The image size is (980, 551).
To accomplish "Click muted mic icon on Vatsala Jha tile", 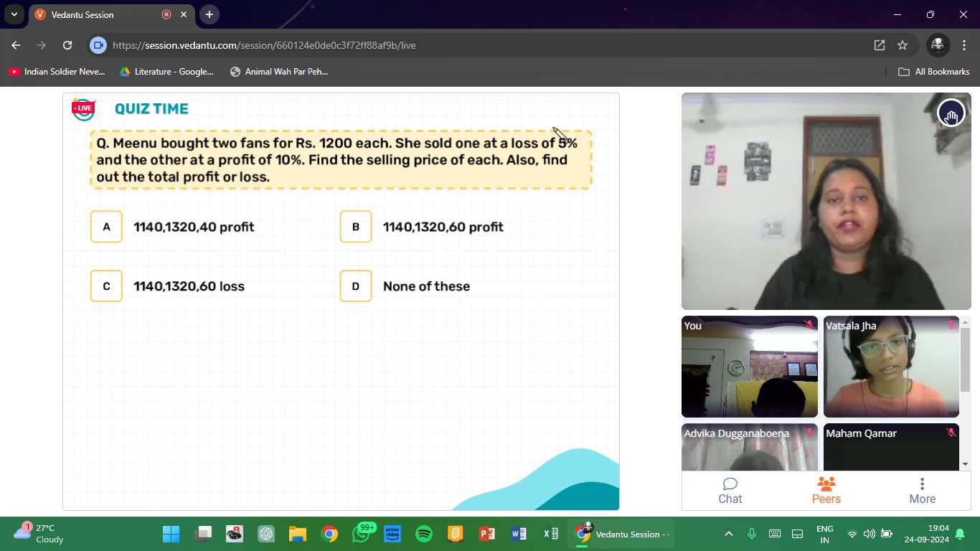I will (x=951, y=325).
